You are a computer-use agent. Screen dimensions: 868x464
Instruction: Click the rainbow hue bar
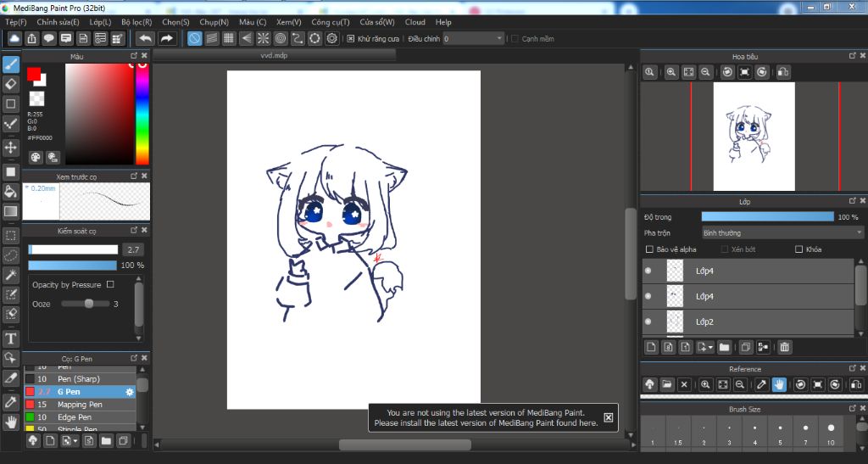pos(142,114)
